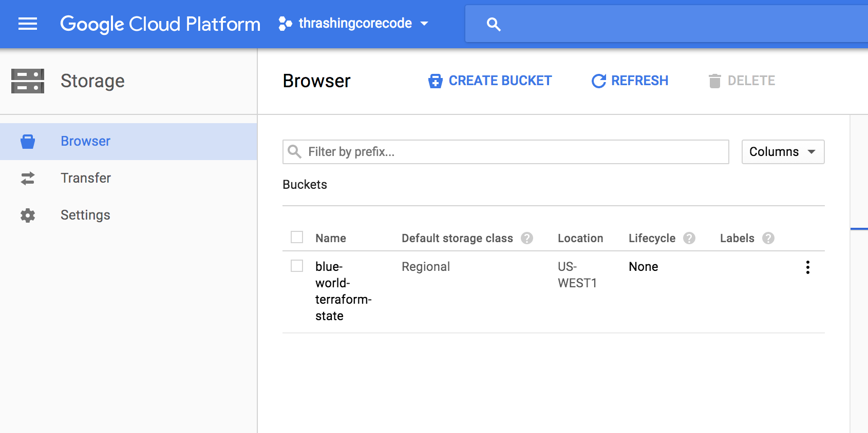Click the Filter by prefix input field
This screenshot has height=433, width=868.
(514, 152)
